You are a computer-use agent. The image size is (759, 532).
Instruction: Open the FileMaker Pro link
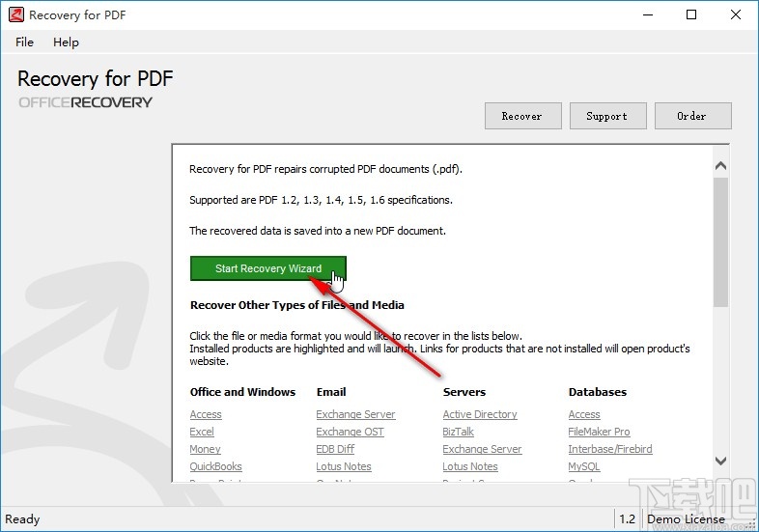[600, 432]
